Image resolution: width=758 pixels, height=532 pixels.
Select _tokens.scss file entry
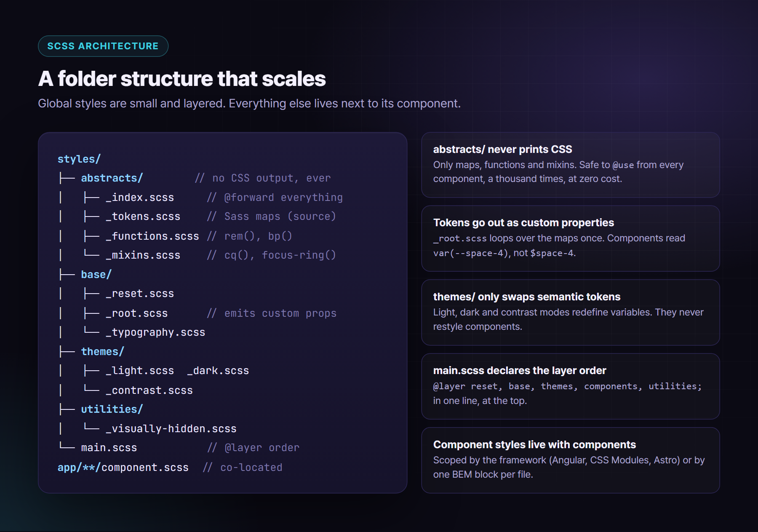pyautogui.click(x=143, y=217)
